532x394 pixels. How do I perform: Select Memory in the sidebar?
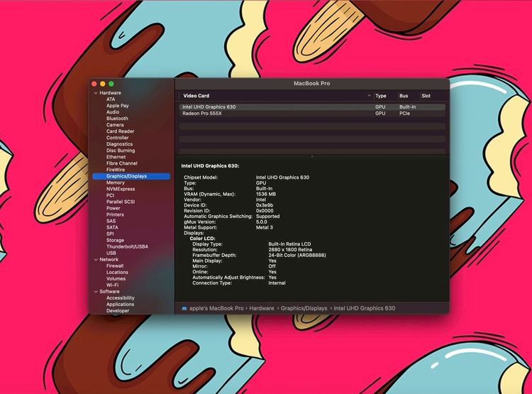(116, 182)
